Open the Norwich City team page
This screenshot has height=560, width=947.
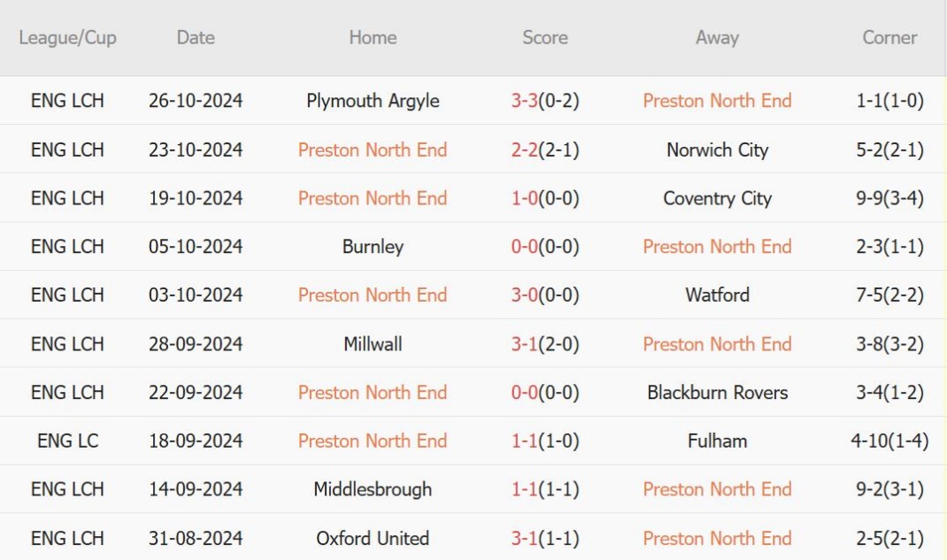point(717,150)
